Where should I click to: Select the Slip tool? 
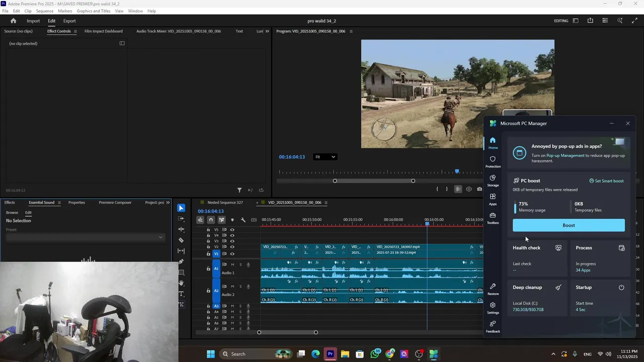coord(181,251)
